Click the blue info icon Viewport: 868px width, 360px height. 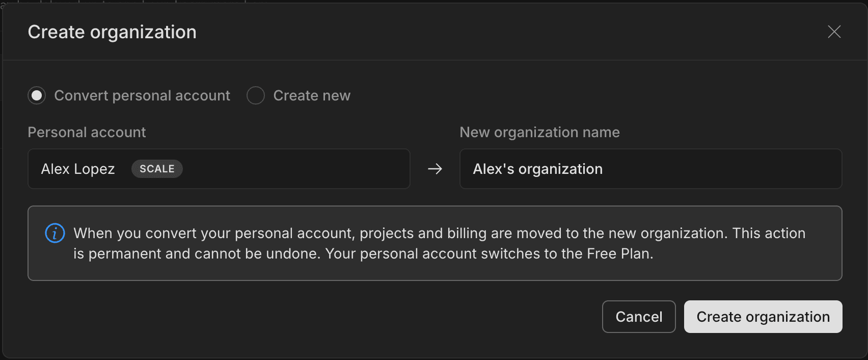(55, 233)
